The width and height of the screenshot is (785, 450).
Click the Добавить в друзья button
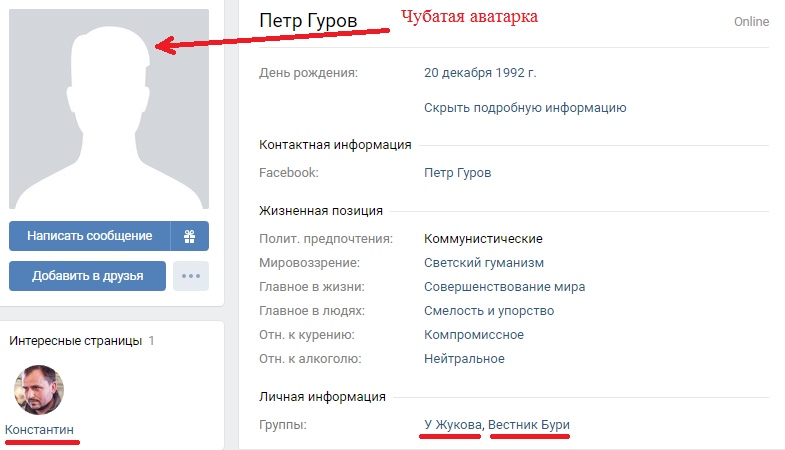(87, 276)
